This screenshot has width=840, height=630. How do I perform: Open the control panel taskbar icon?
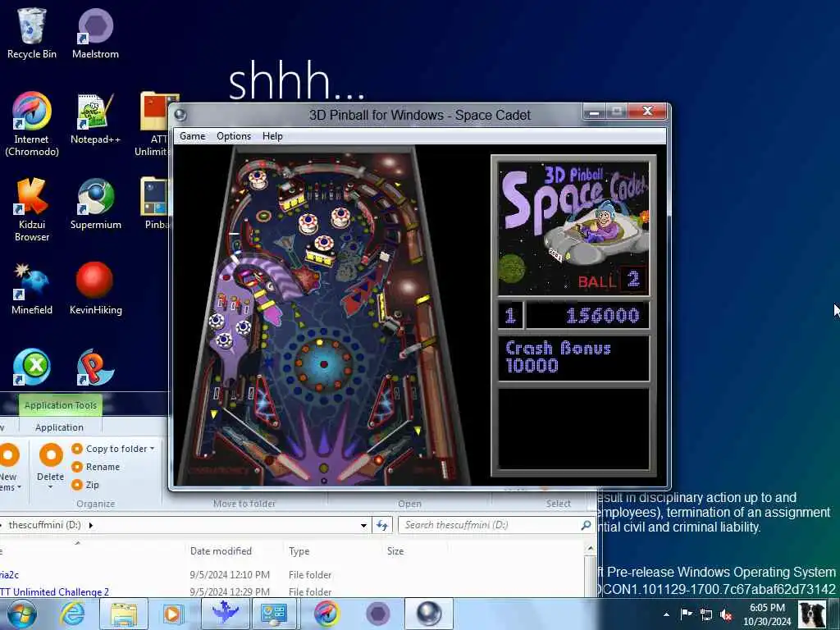(x=274, y=614)
